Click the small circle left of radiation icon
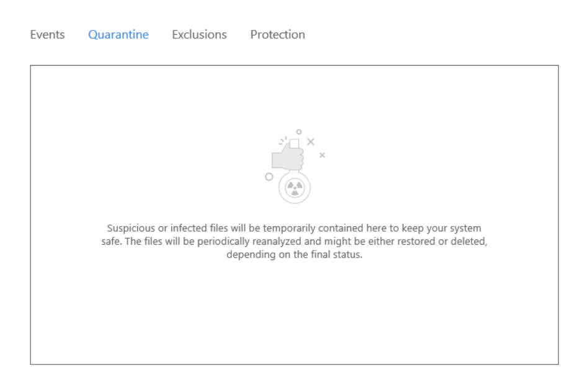Viewport: 588px width, 381px height. [x=269, y=177]
